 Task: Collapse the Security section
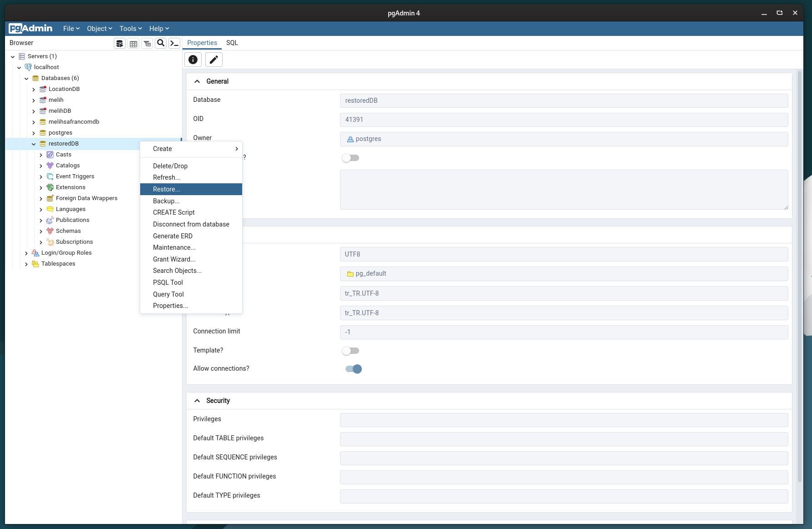point(197,401)
